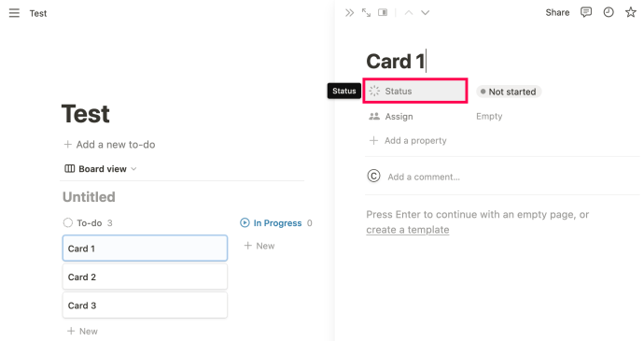Click the In Progress play-circle icon
Viewport: 644px width, 341px height.
coord(245,222)
